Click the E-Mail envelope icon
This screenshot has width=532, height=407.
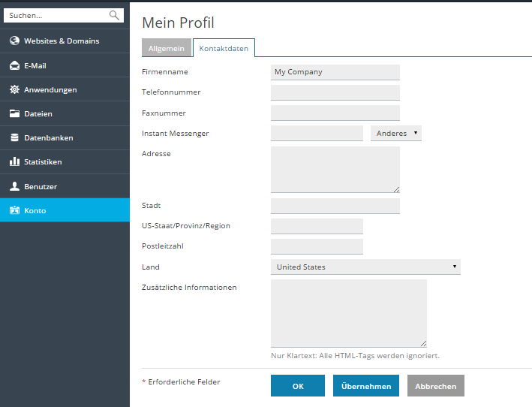tap(14, 66)
